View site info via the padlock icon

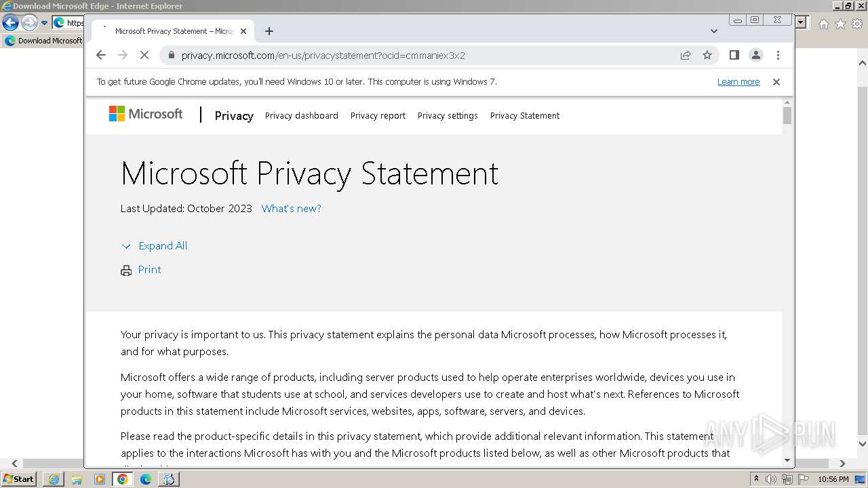pyautogui.click(x=171, y=55)
